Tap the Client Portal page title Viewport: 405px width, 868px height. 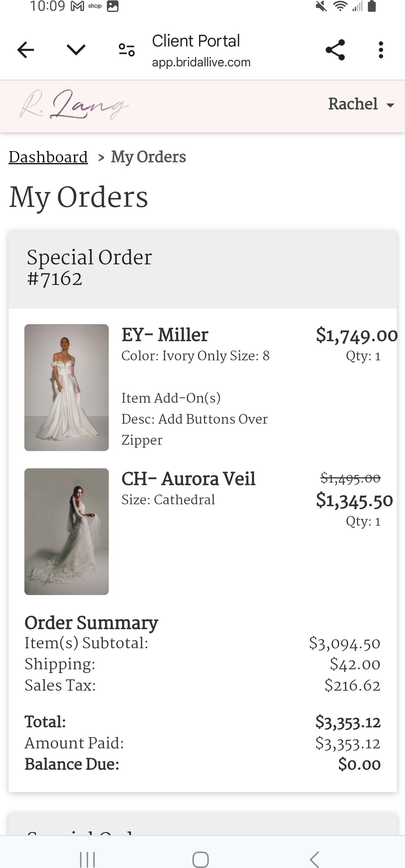tap(196, 41)
